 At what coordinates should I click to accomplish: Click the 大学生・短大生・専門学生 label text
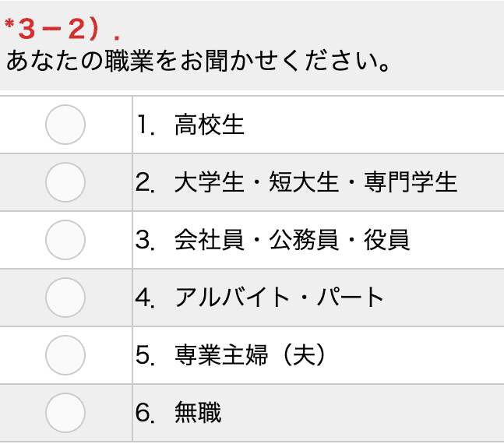click(315, 182)
